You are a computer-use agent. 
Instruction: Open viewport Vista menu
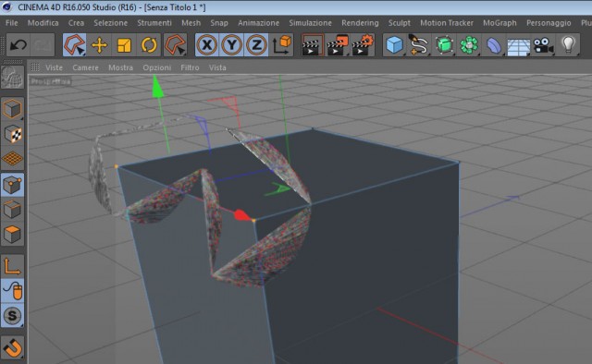(217, 67)
